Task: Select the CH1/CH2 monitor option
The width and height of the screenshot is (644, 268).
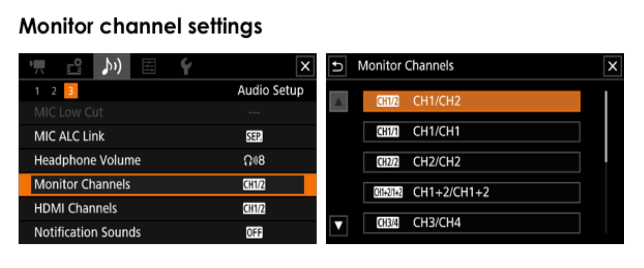Action: [471, 101]
